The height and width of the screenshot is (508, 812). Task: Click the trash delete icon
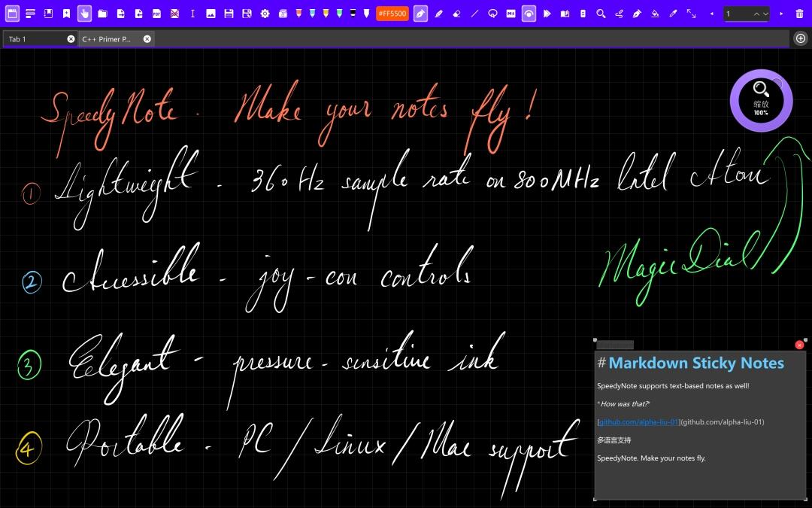(799, 14)
